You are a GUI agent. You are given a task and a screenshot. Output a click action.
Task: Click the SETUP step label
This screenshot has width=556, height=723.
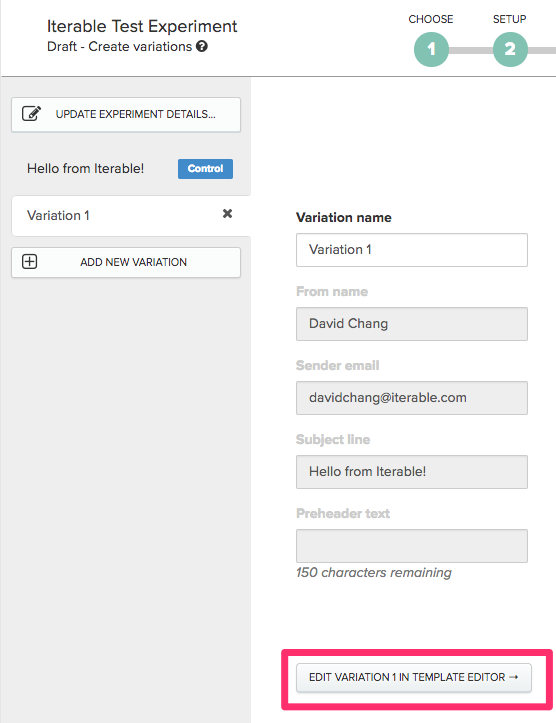click(x=509, y=19)
